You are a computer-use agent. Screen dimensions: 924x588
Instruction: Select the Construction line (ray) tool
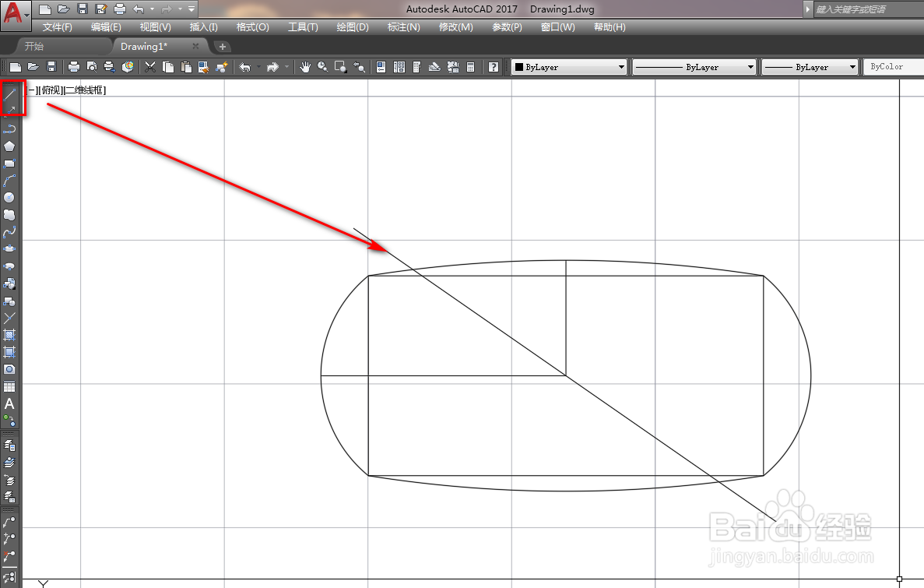[x=9, y=110]
